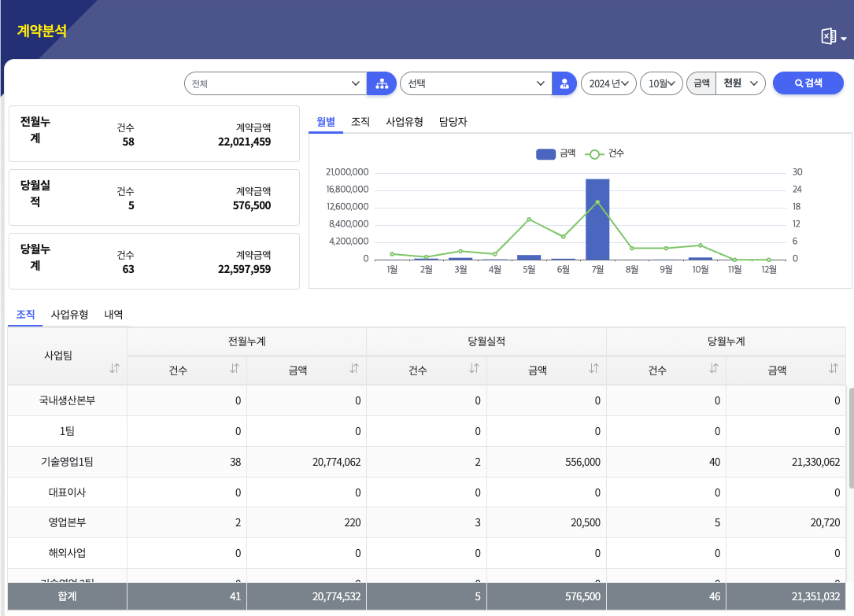Open the organization tree picker icon
The height and width of the screenshot is (616, 854).
tap(382, 83)
